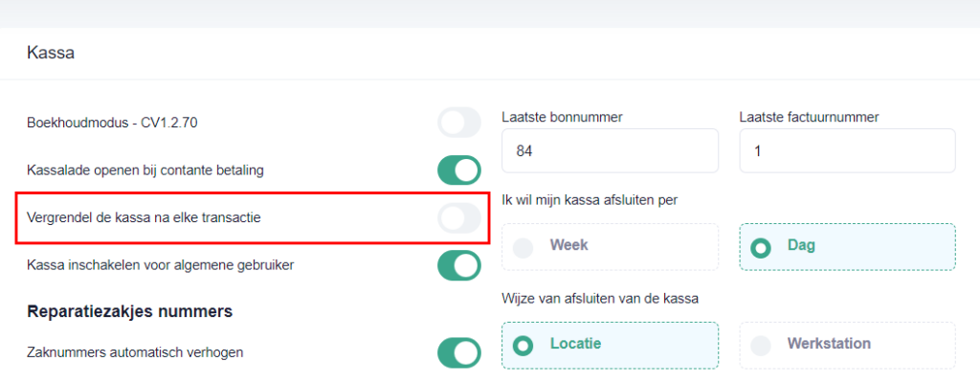Enable the Boekhoudmodus toggle switch
Viewport: 980px width, 384px height.
coord(459,123)
